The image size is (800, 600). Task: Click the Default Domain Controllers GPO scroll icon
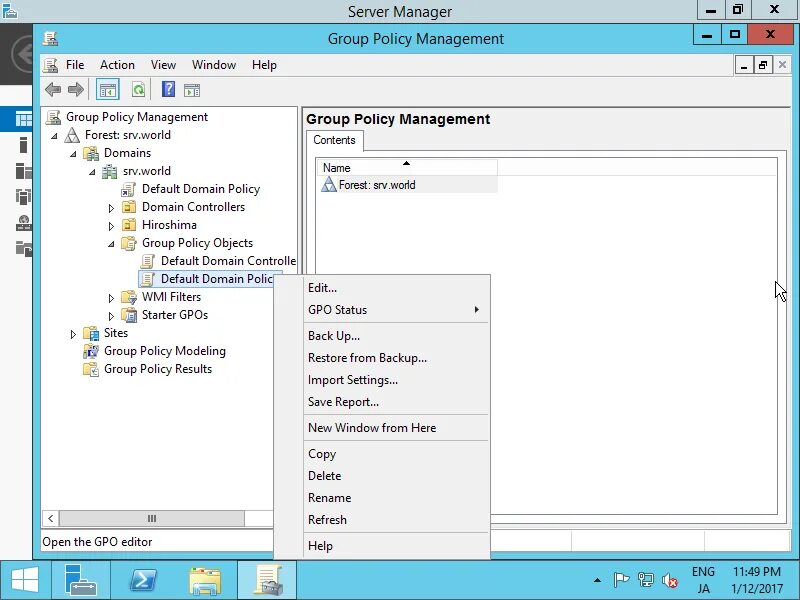pyautogui.click(x=147, y=261)
